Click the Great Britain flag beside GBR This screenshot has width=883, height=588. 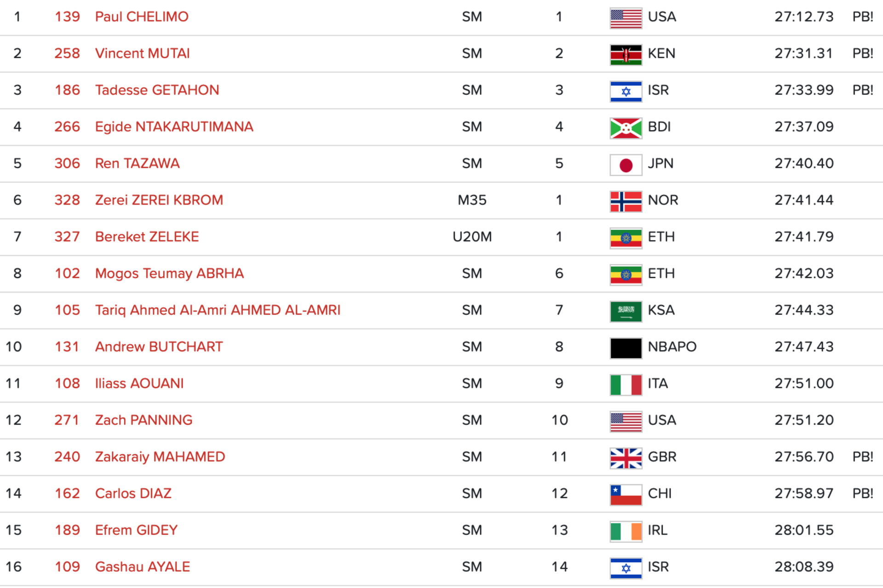pos(625,458)
